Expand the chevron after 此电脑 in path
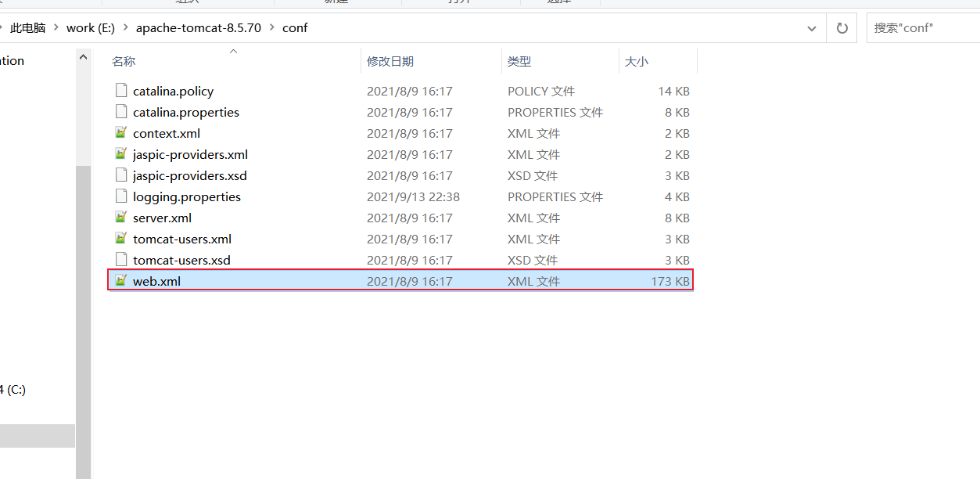This screenshot has height=479, width=980. coord(56,27)
